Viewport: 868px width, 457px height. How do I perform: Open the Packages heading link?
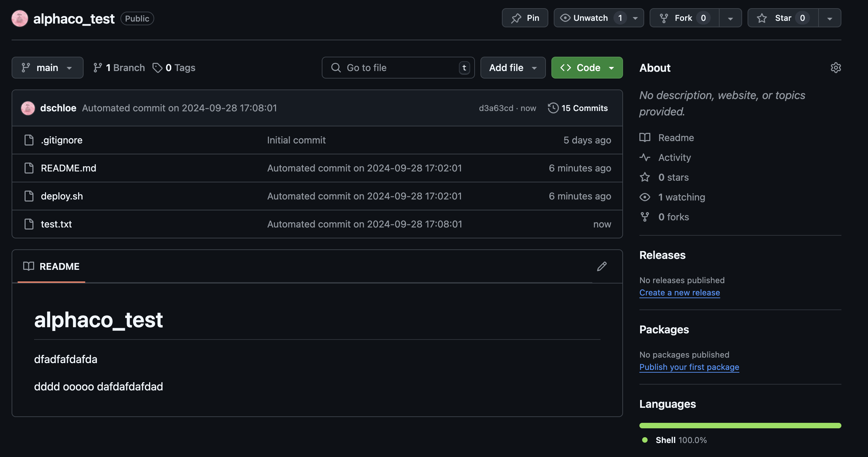tap(664, 330)
